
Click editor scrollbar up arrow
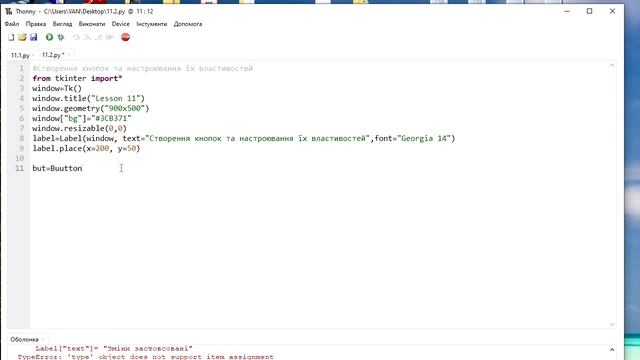click(612, 66)
